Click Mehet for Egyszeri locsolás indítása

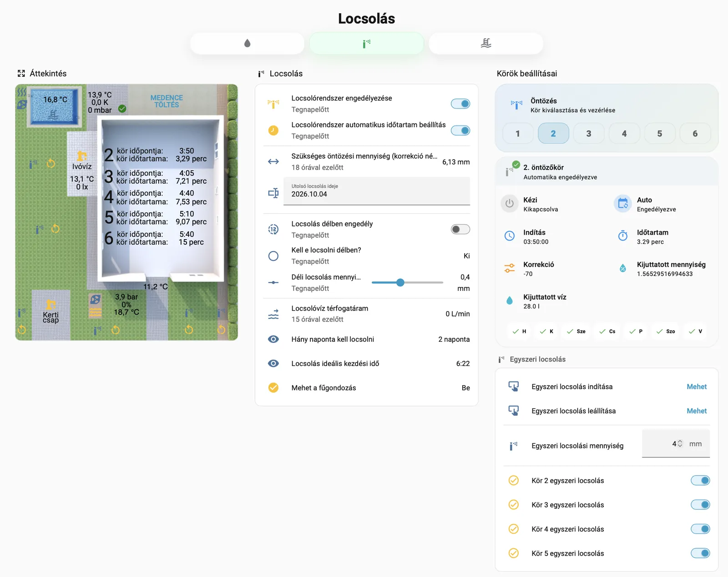pyautogui.click(x=697, y=387)
